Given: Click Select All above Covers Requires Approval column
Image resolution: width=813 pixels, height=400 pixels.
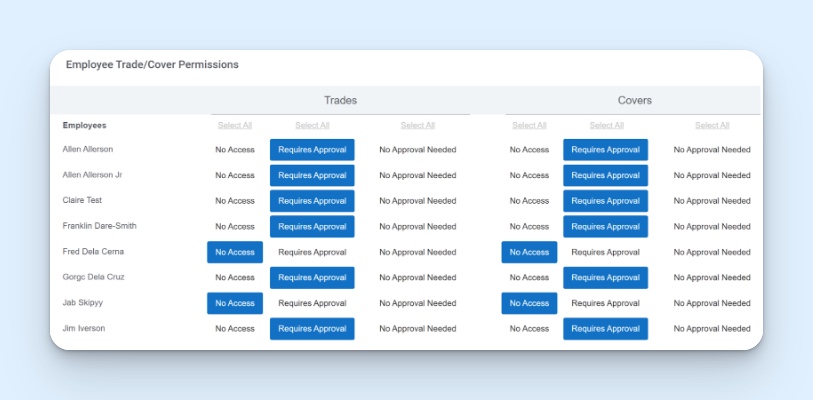Looking at the screenshot, I should point(606,126).
